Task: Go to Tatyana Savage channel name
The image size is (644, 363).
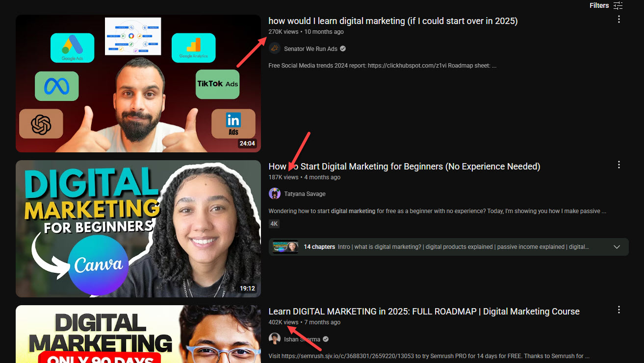Action: [305, 194]
